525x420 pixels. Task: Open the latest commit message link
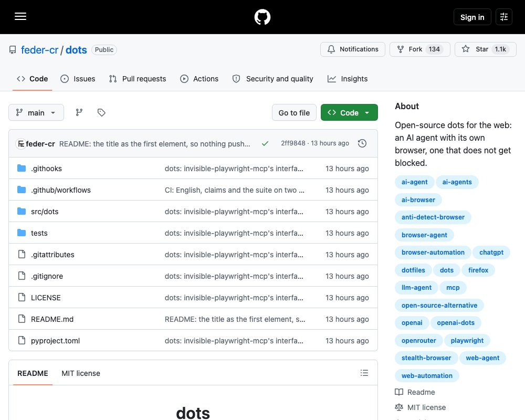tap(154, 144)
